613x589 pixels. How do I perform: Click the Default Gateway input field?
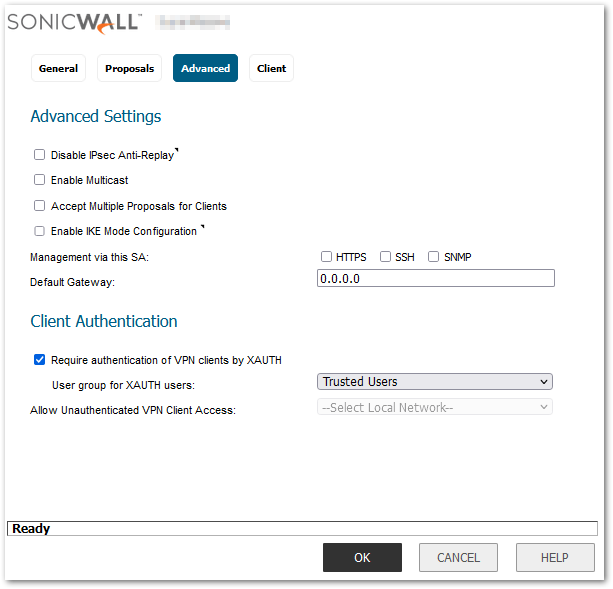435,279
